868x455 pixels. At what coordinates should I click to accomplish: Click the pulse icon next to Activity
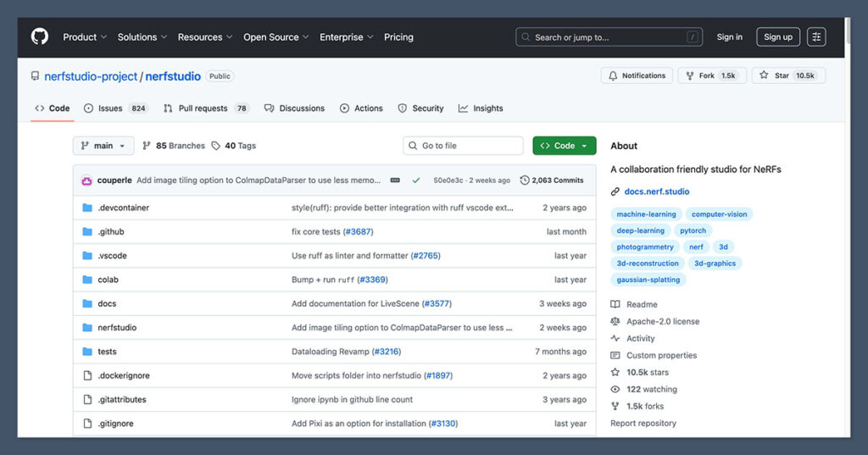coord(615,338)
